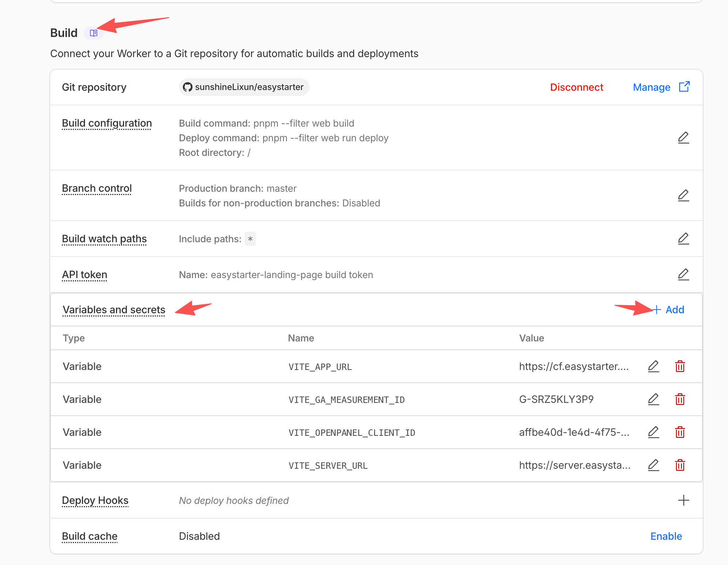Click the asterisk include path chip
Screen dimensions: 728x565
point(250,239)
